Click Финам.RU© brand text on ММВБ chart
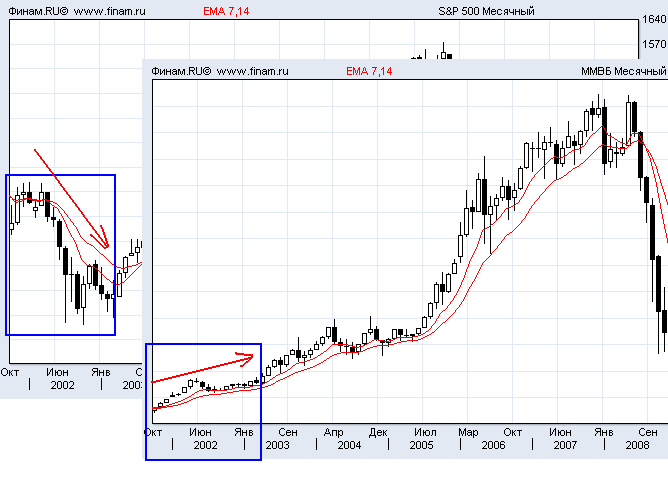This screenshot has width=668, height=479. click(181, 71)
